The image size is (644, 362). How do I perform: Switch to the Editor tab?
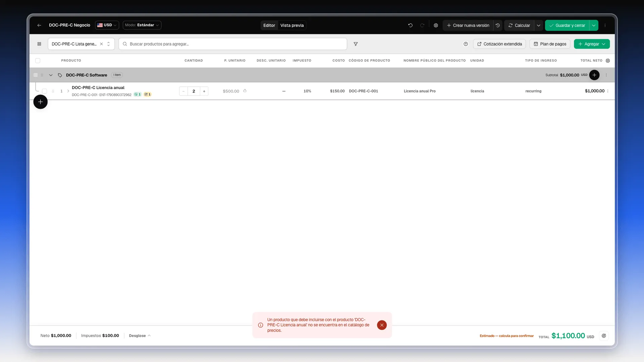point(269,25)
